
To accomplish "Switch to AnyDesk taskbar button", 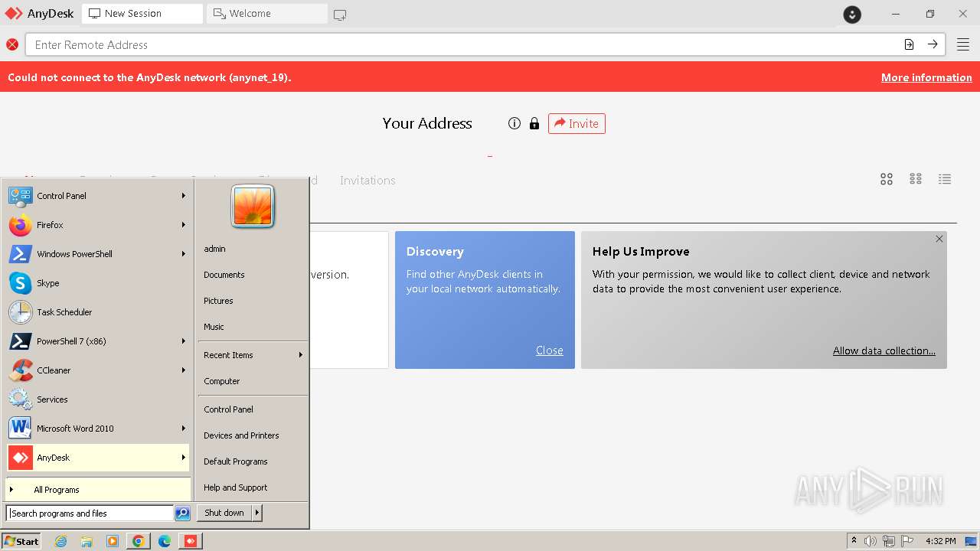I will coord(191,541).
